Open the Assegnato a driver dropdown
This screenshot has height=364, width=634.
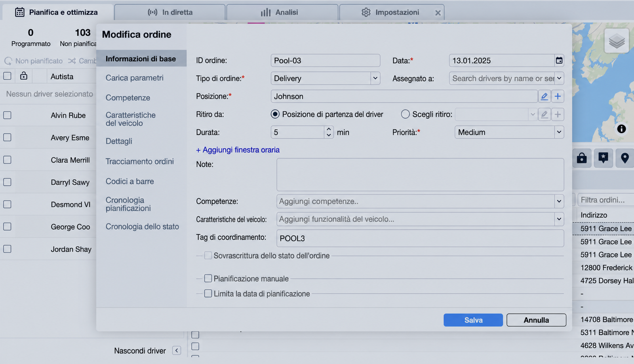click(x=559, y=78)
